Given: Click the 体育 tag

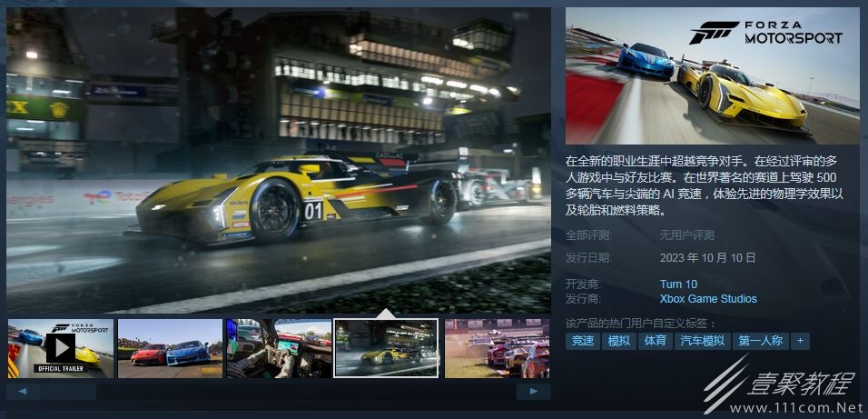Looking at the screenshot, I should tap(655, 341).
